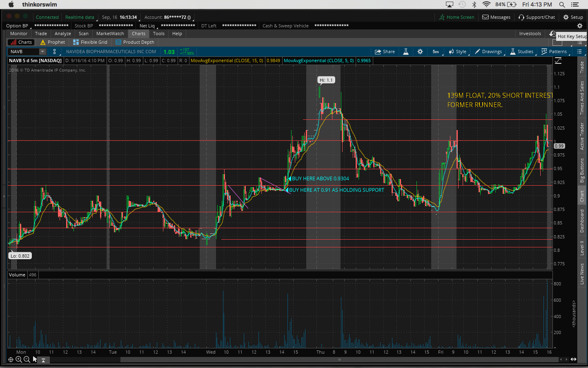588x368 pixels.
Task: Open the 5m timeframe dropdown
Action: click(x=436, y=52)
